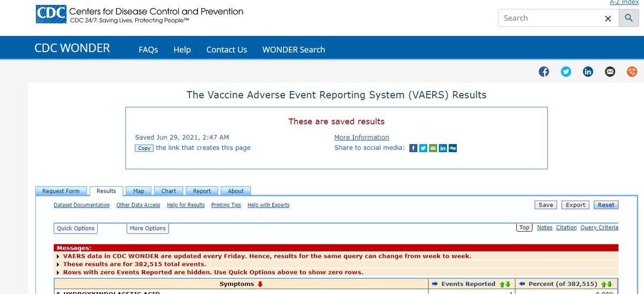The height and width of the screenshot is (294, 644).
Task: Go to CDC WONDER home title
Action: [x=72, y=48]
